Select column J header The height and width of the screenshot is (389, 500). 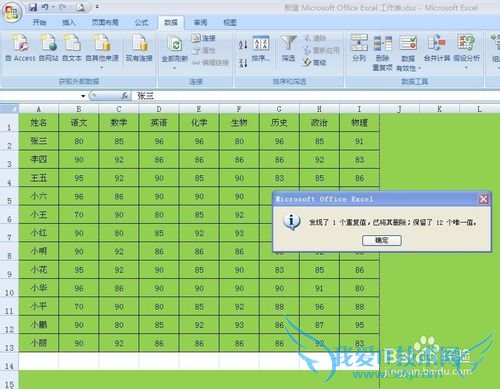(x=400, y=109)
